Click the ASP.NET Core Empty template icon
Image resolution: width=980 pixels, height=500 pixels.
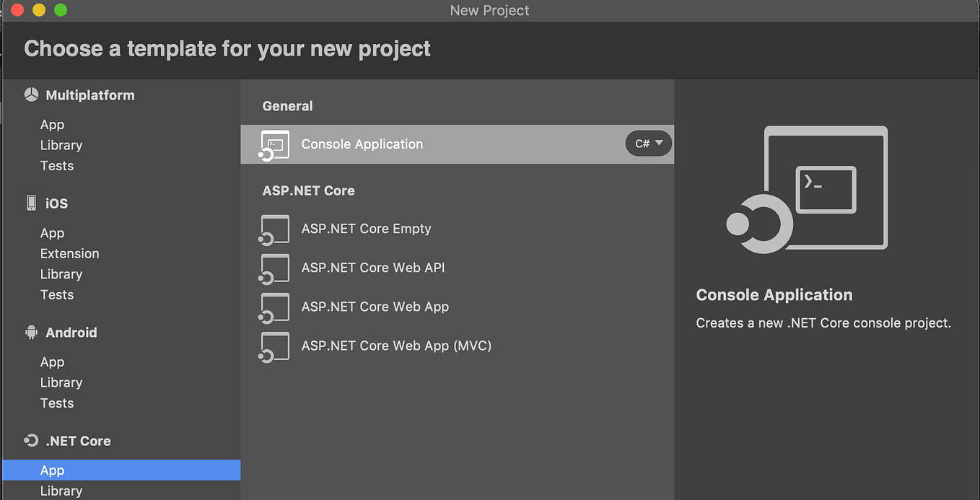pyautogui.click(x=274, y=229)
